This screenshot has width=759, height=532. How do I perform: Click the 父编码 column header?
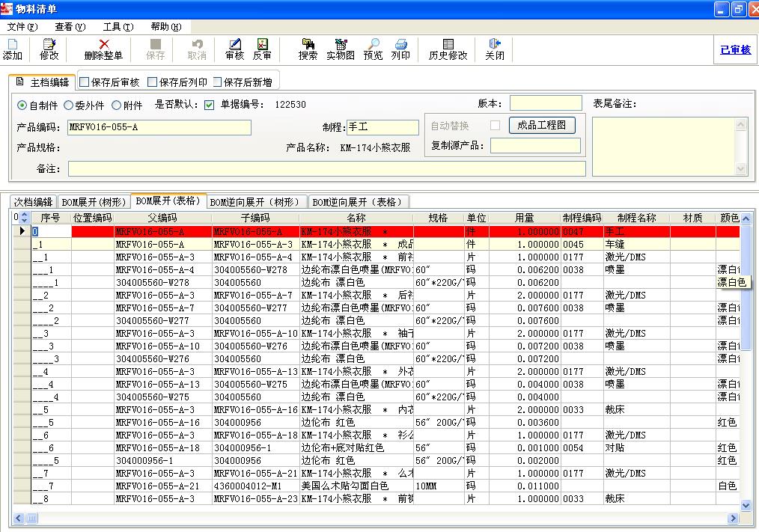click(162, 218)
